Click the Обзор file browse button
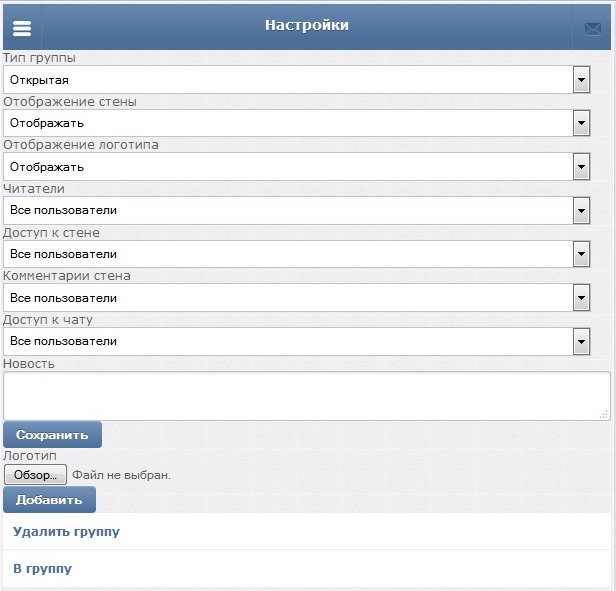This screenshot has height=591, width=616. click(x=35, y=475)
